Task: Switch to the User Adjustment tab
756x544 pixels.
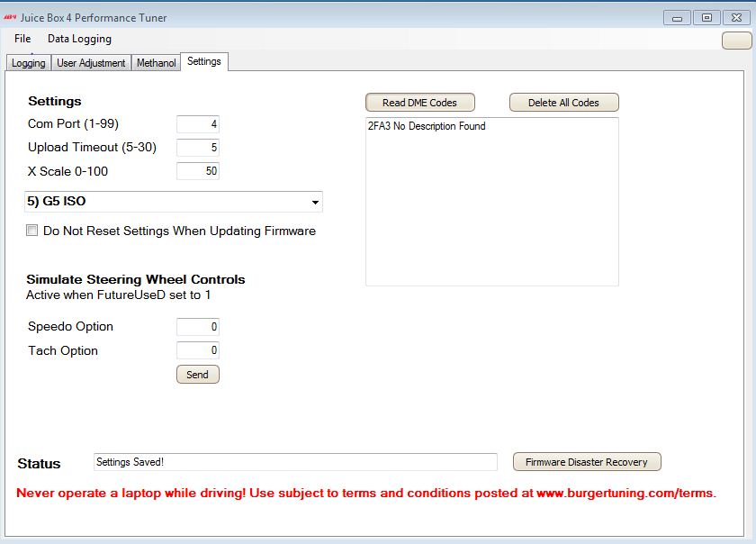Action: 91,63
